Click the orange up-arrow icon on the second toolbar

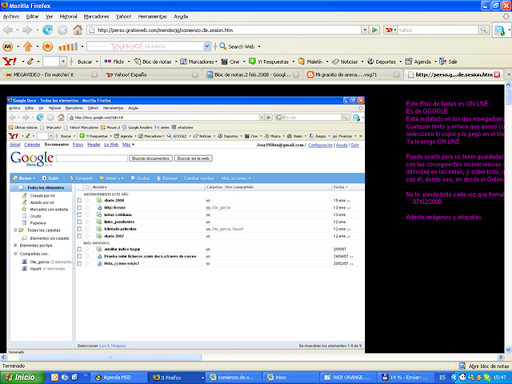[x=27, y=46]
